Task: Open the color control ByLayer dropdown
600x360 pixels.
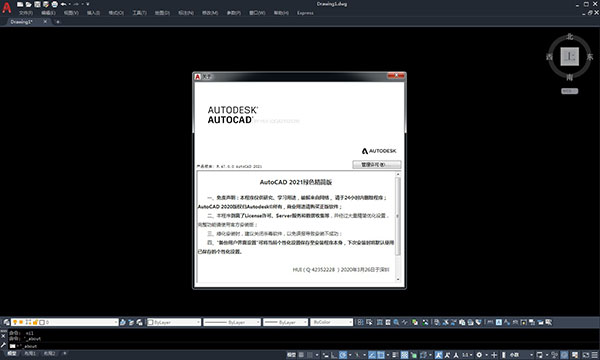Action: 174,322
